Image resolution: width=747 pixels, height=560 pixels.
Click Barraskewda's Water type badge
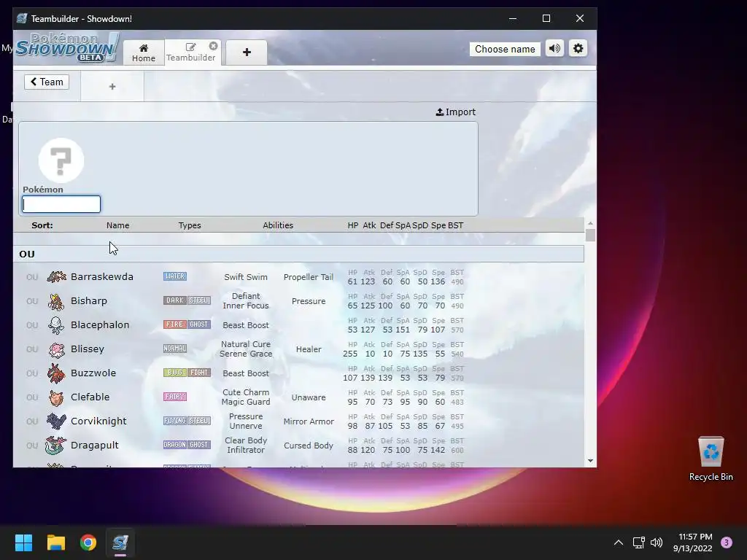175,276
